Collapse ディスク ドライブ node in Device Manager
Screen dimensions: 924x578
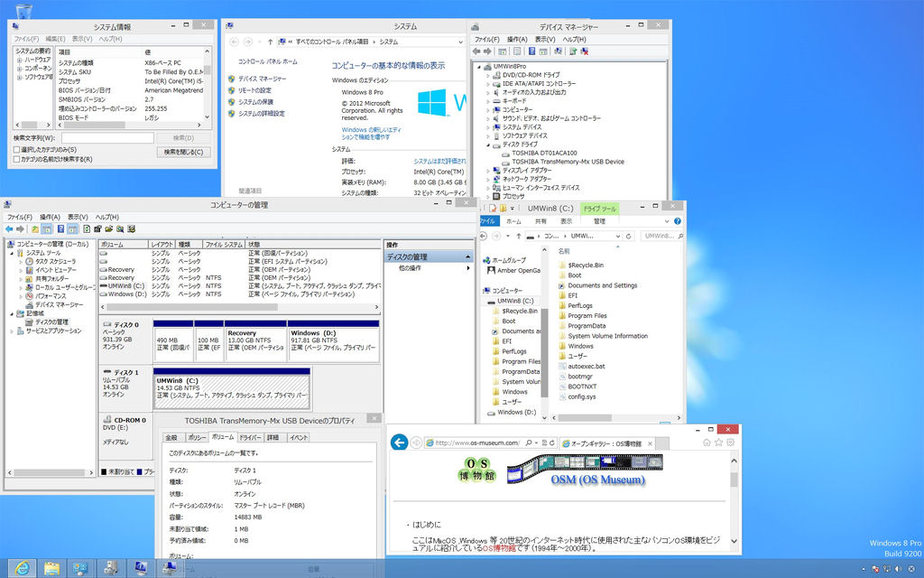(x=488, y=144)
